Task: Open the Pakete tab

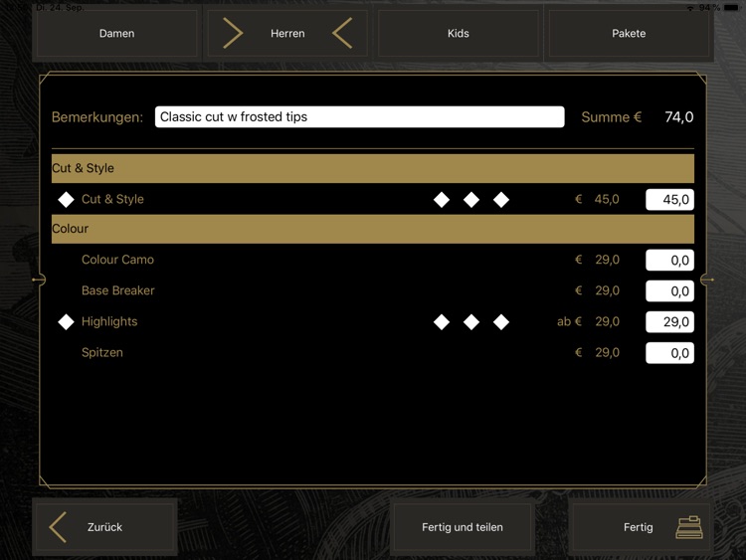Action: 629,33
